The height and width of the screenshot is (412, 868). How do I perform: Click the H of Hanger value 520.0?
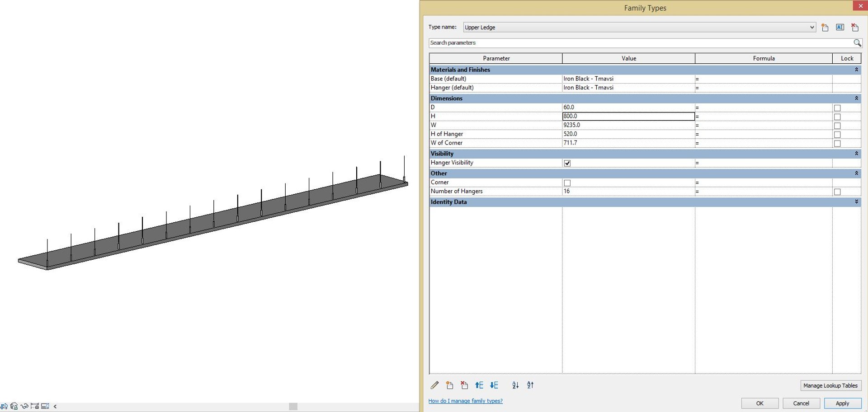[x=628, y=134]
